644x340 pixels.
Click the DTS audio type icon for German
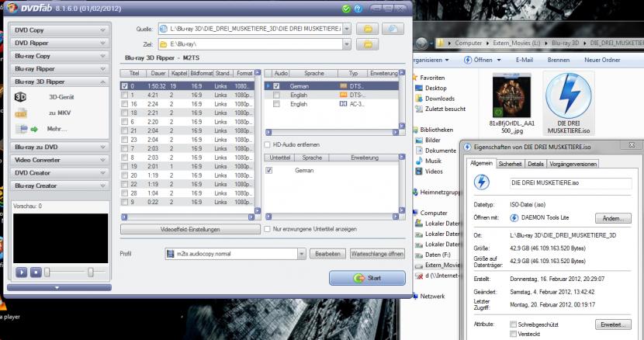click(x=344, y=86)
